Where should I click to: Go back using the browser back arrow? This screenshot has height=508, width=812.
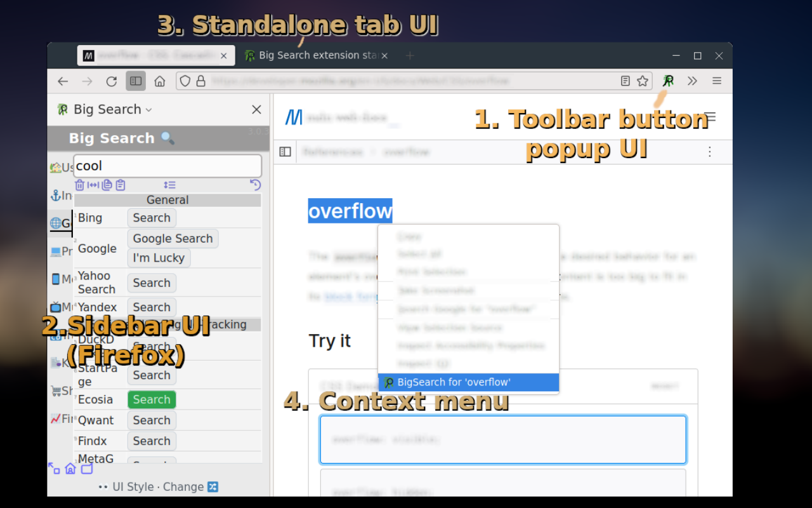[x=63, y=81]
